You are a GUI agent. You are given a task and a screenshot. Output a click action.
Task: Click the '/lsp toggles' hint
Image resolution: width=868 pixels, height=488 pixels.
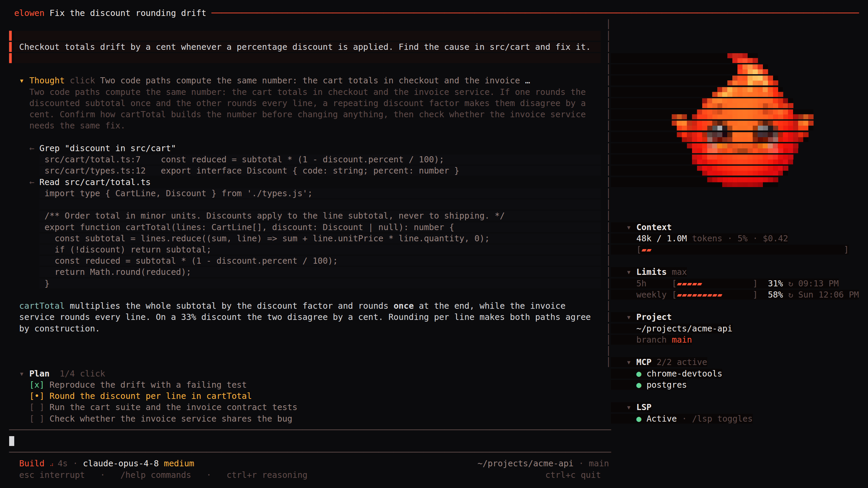tap(722, 419)
